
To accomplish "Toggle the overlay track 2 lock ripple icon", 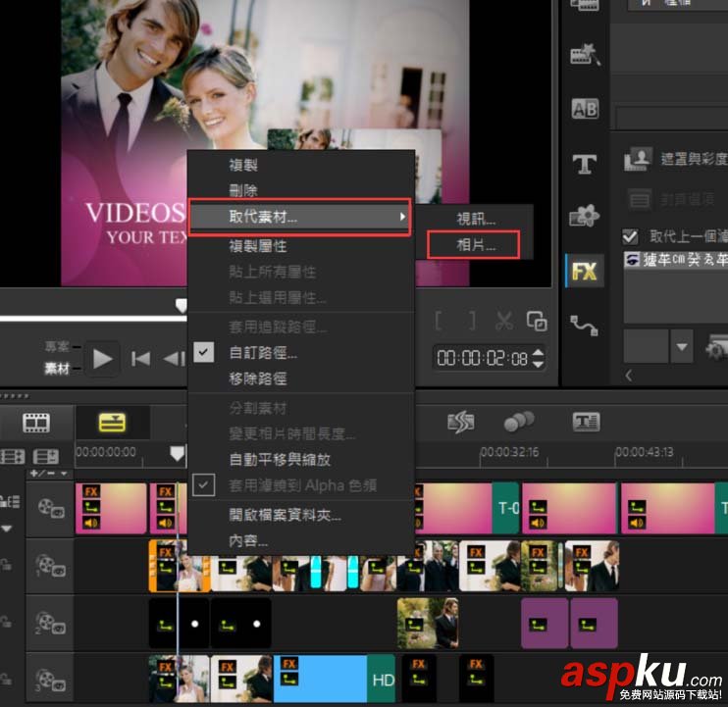I will [x=6, y=622].
